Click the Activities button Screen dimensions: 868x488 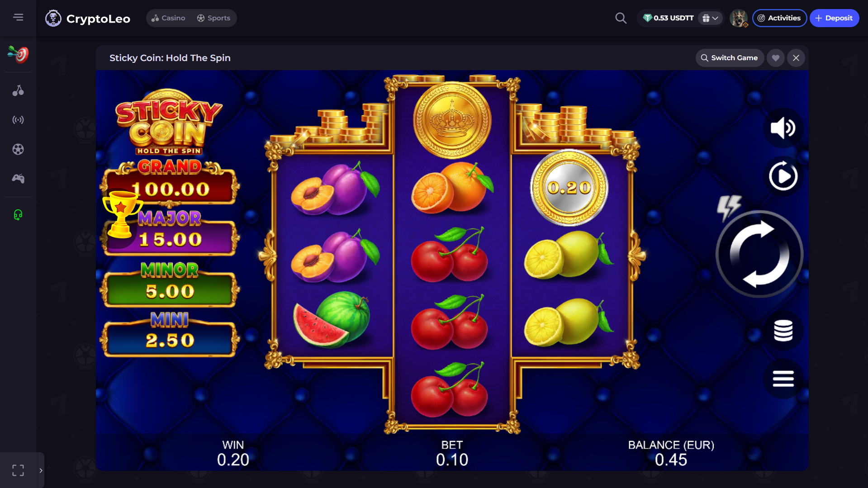coord(779,18)
